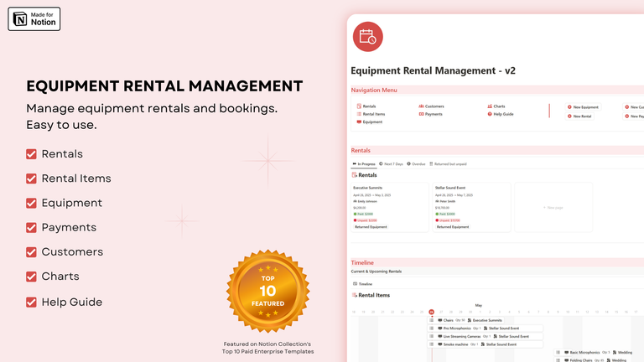
Task: Select the Returned but unpaid tab
Action: click(x=449, y=164)
